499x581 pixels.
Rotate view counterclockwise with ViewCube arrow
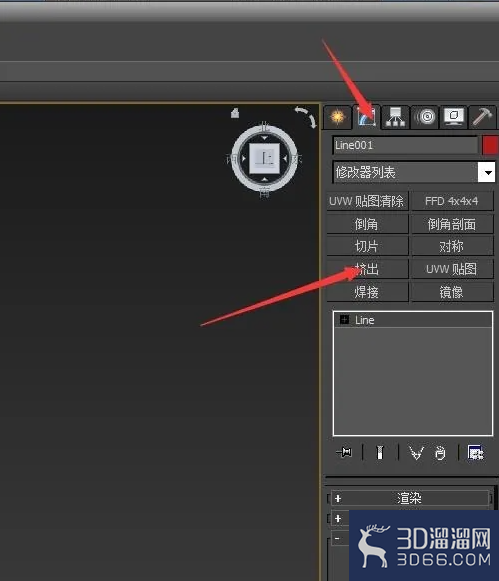pyautogui.click(x=300, y=110)
